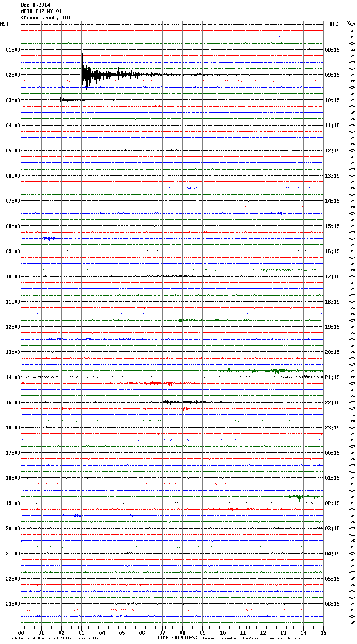The image size is (357, 644).
Task: Click the 01:00 MST time label
Action: click(13, 50)
